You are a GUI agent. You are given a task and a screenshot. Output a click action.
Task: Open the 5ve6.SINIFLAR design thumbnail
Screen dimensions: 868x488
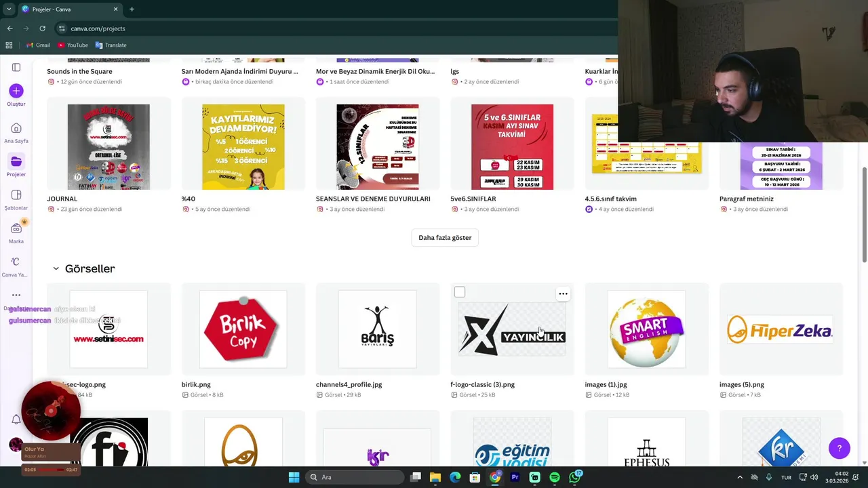click(512, 147)
